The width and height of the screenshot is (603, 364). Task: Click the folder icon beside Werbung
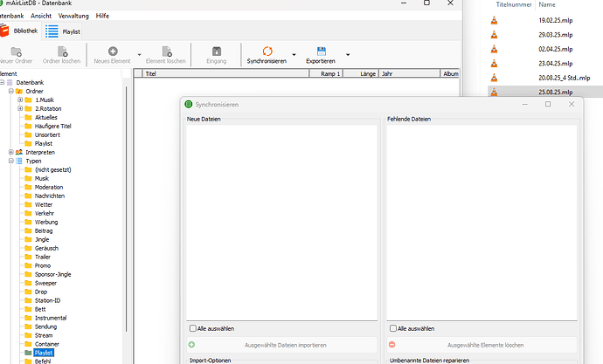(x=28, y=222)
